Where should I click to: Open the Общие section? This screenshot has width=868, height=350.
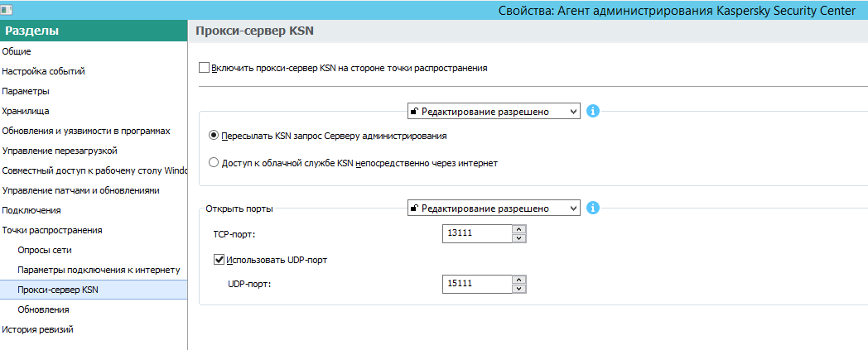[17, 51]
